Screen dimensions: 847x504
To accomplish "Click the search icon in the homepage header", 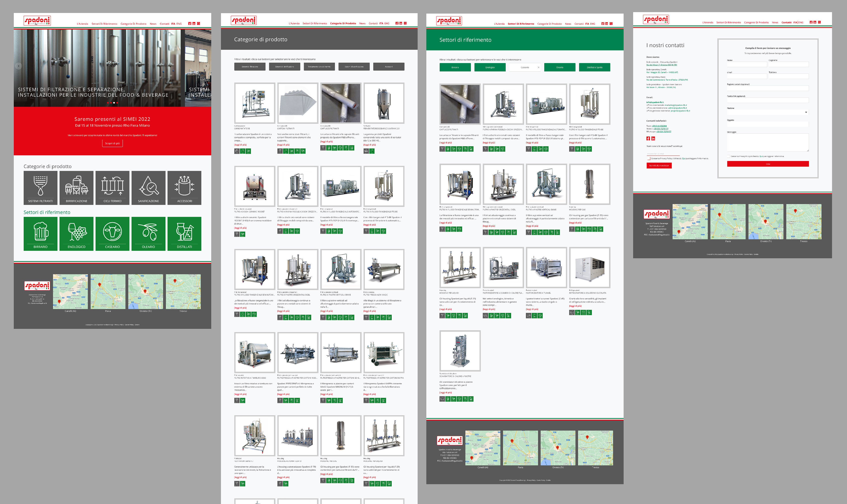I will point(199,23).
